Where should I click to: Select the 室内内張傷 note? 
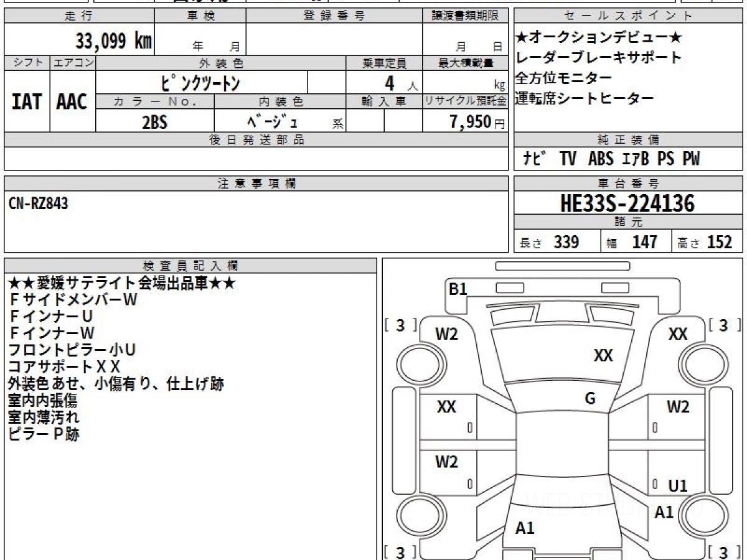coord(42,400)
